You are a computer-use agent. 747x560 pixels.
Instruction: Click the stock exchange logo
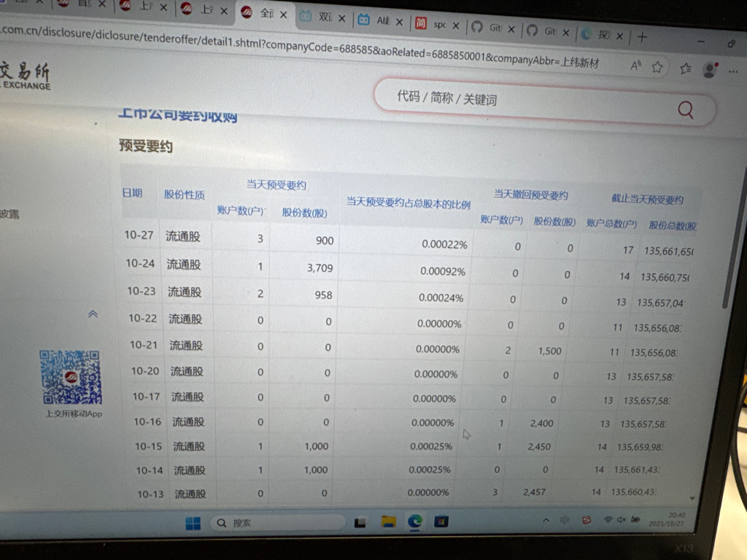pyautogui.click(x=25, y=75)
